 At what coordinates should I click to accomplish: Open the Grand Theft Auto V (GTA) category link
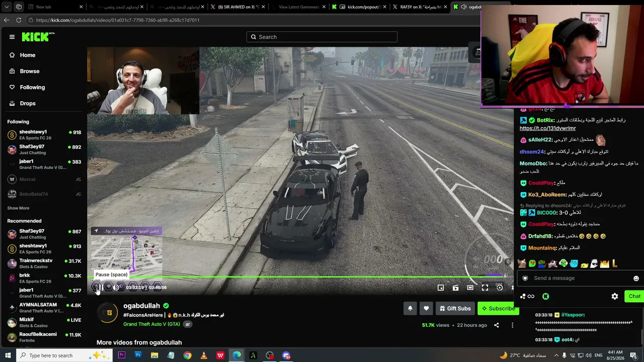pyautogui.click(x=151, y=324)
